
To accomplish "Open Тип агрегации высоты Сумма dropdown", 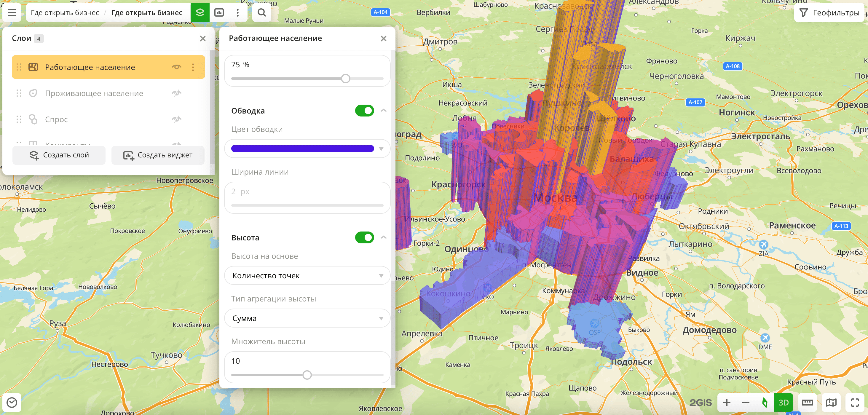I will coord(307,318).
